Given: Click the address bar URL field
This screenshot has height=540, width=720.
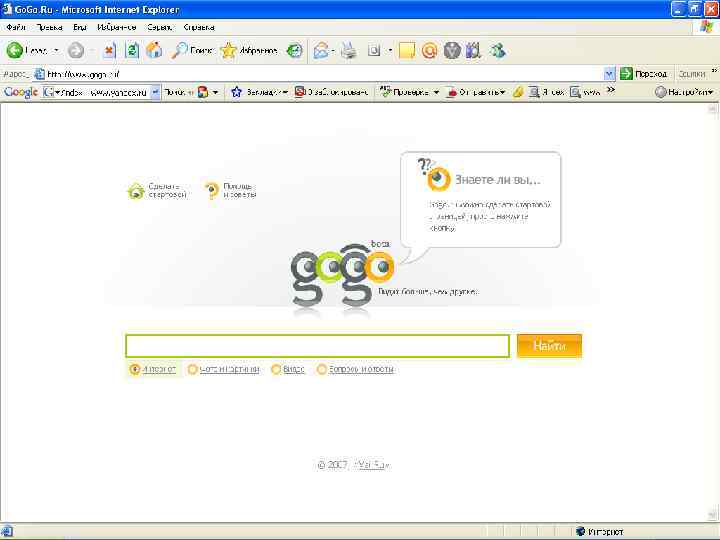Looking at the screenshot, I should [325, 73].
